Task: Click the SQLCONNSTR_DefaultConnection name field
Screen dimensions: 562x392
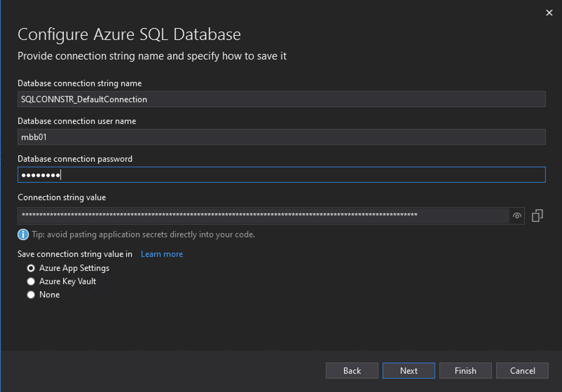Action: tap(245, 99)
